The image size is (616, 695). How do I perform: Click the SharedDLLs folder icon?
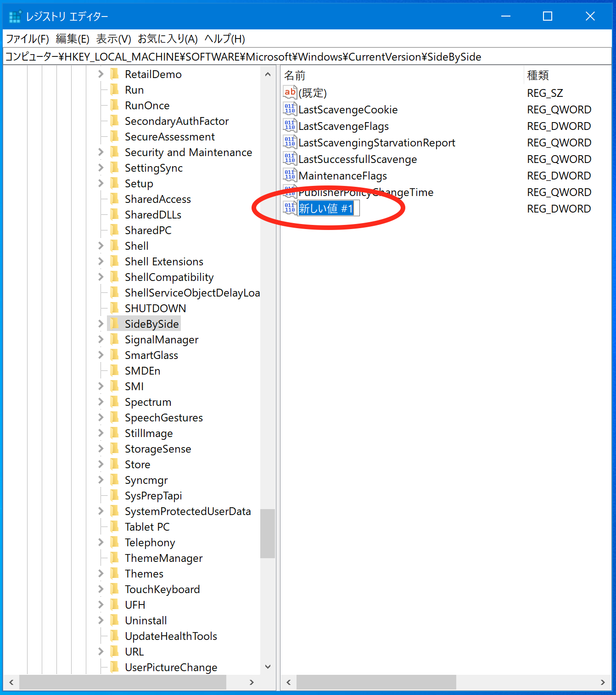(115, 214)
